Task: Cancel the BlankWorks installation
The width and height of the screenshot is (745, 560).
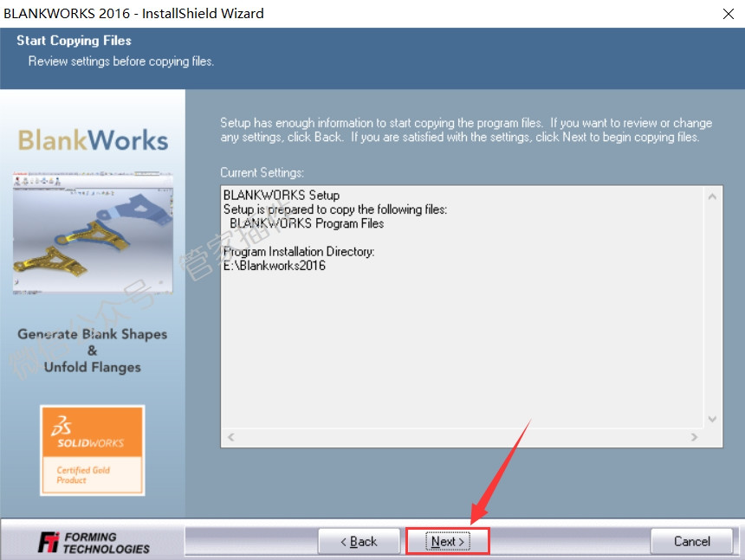Action: tap(692, 541)
